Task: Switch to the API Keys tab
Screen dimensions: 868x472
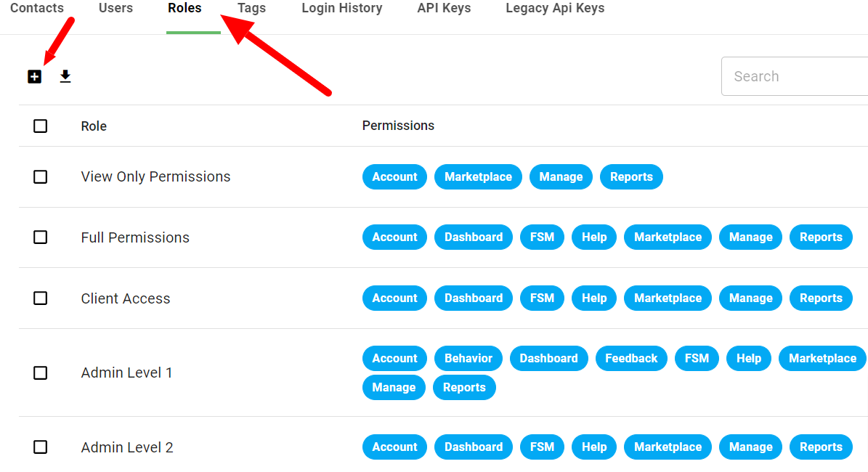Action: [x=443, y=9]
